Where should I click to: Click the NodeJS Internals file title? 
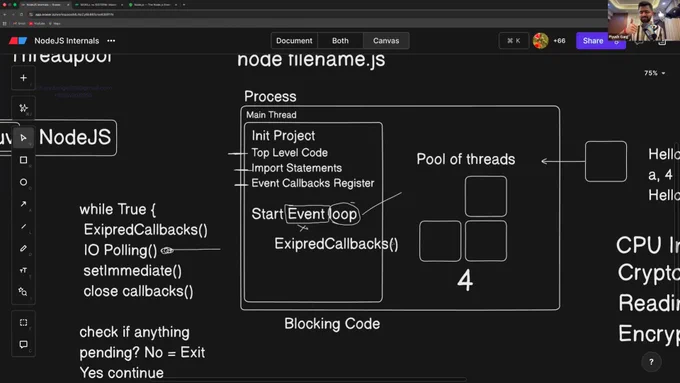pyautogui.click(x=67, y=41)
